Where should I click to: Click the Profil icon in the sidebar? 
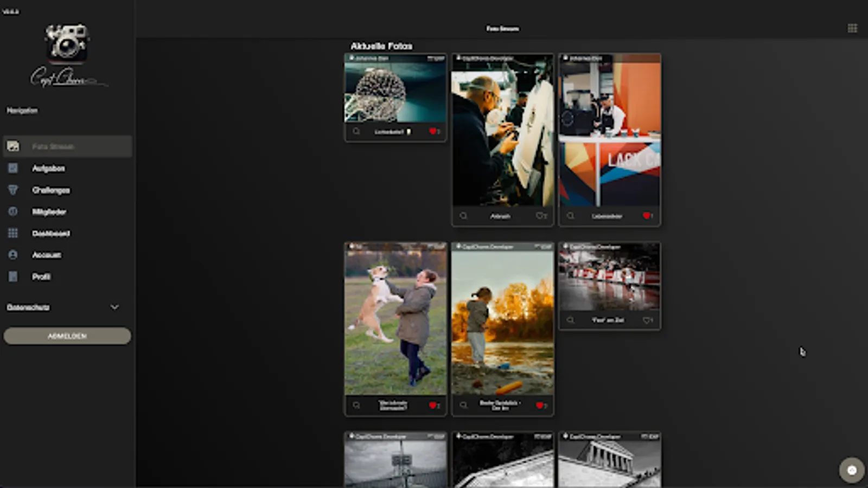coord(12,277)
